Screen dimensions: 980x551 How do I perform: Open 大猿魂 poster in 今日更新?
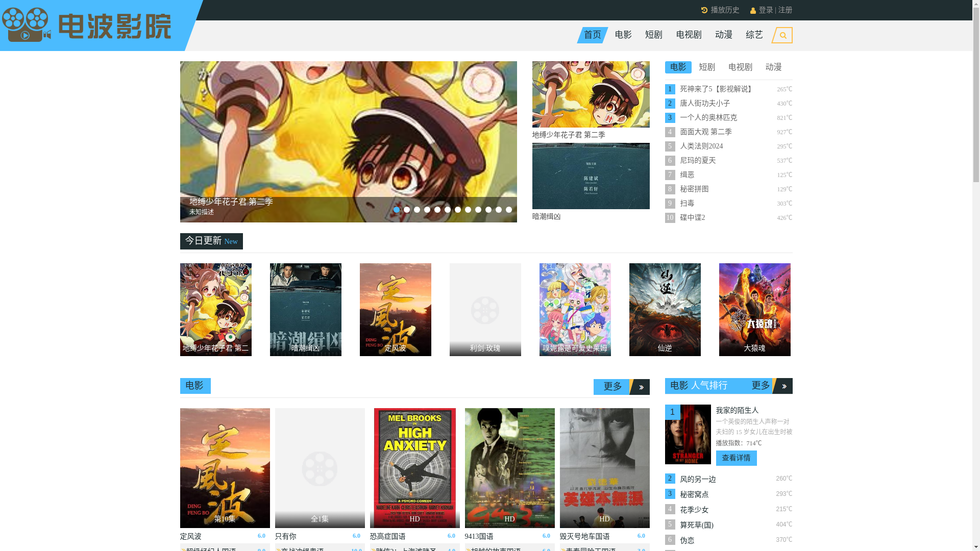(x=755, y=310)
